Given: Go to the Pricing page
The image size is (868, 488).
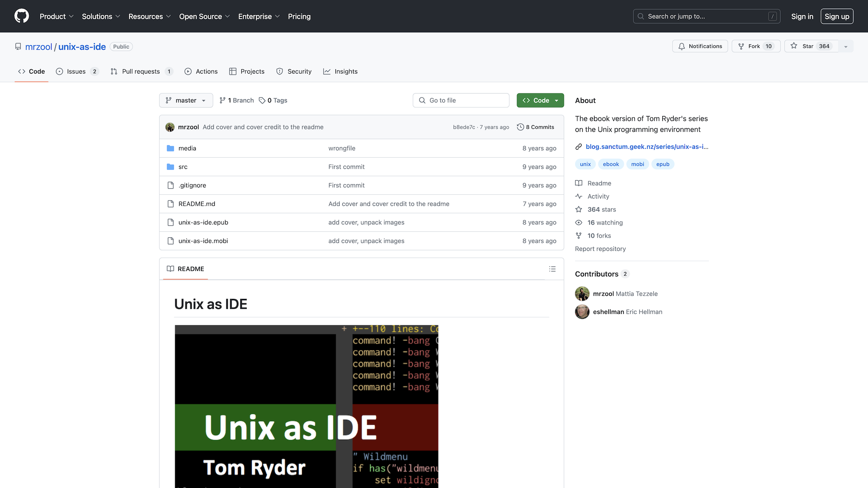Looking at the screenshot, I should pos(299,16).
